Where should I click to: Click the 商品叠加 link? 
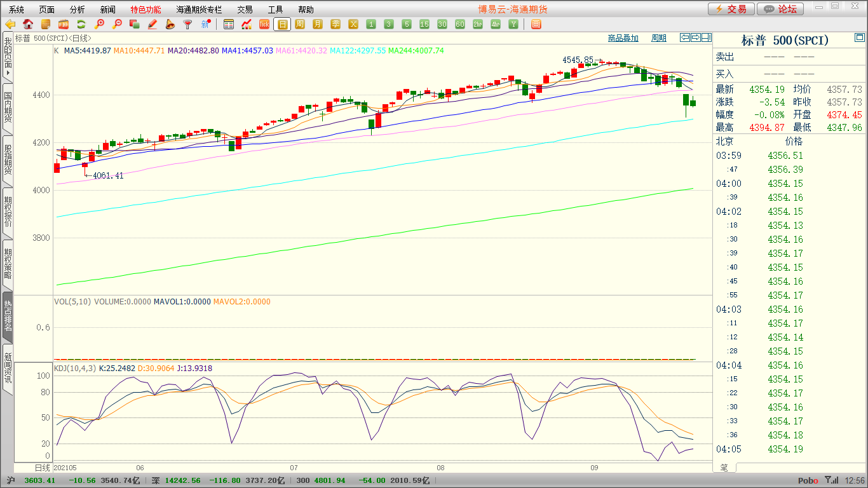tap(623, 38)
